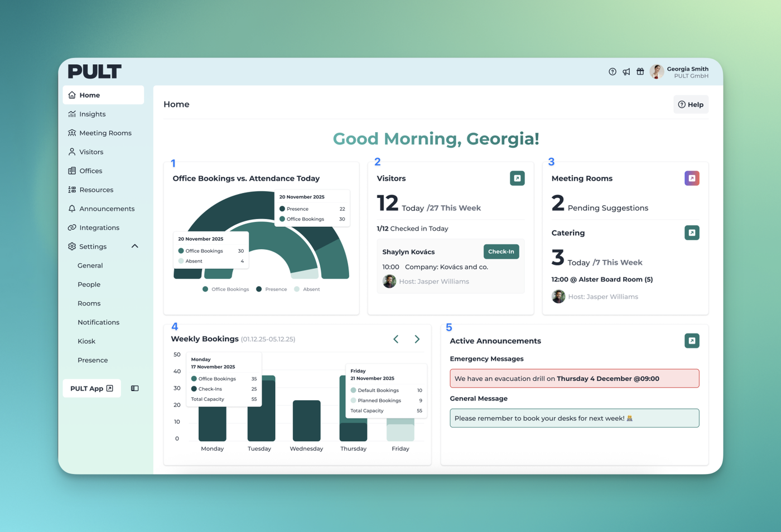Open Catering section arrow icon
Image resolution: width=781 pixels, height=532 pixels.
tap(692, 233)
